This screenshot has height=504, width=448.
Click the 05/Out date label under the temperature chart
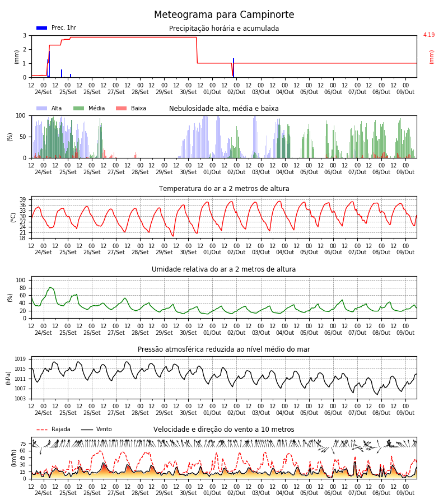[x=309, y=253]
